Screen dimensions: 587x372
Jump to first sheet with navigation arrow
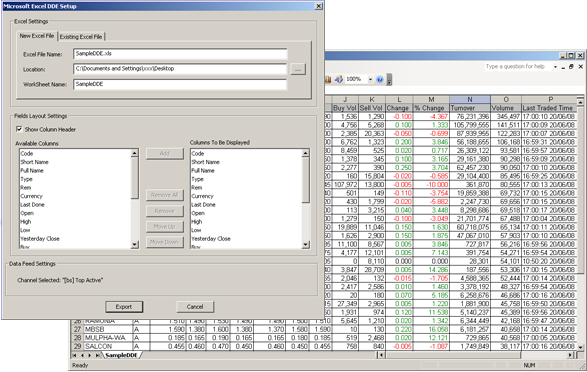[x=74, y=355]
